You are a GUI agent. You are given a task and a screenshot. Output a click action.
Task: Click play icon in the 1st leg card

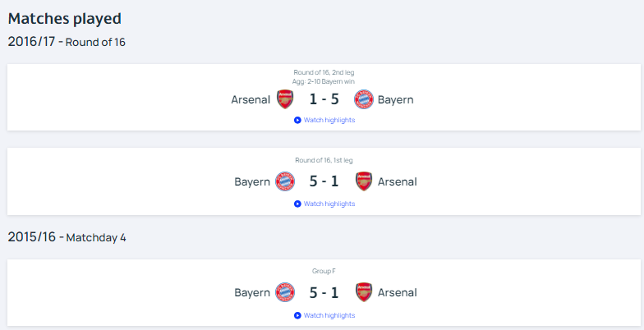click(297, 204)
